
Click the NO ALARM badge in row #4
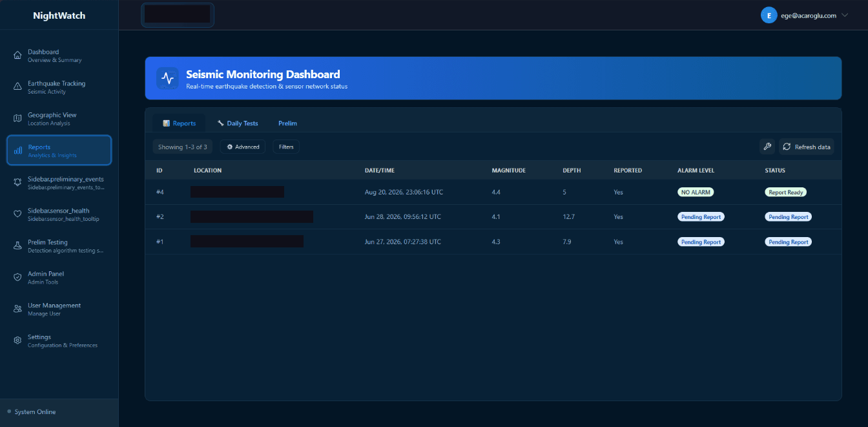pos(696,192)
